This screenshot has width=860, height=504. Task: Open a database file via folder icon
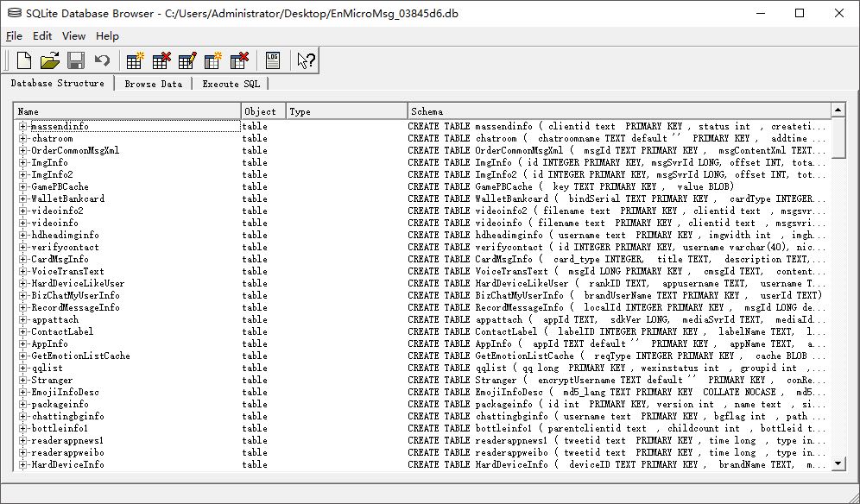[50, 60]
